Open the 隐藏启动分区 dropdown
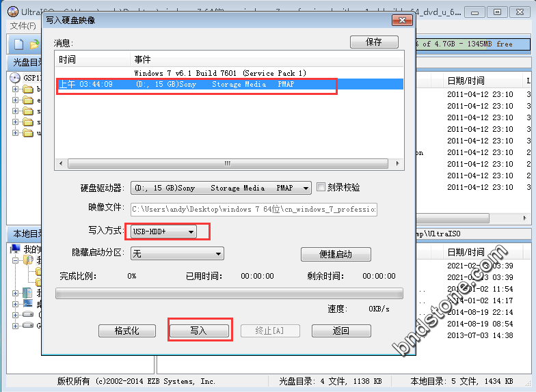536x392 pixels. coord(177,254)
